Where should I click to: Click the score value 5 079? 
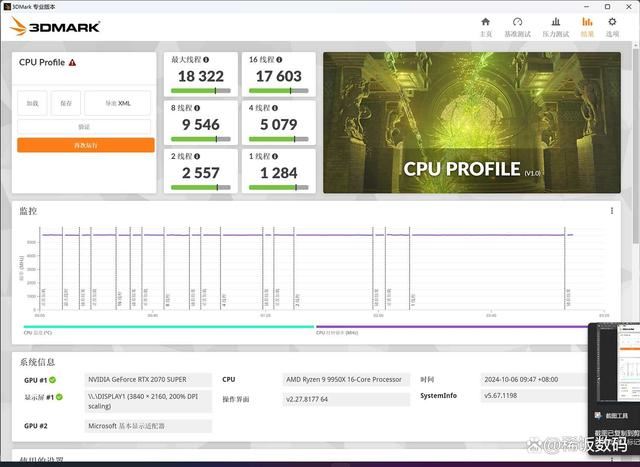(279, 125)
